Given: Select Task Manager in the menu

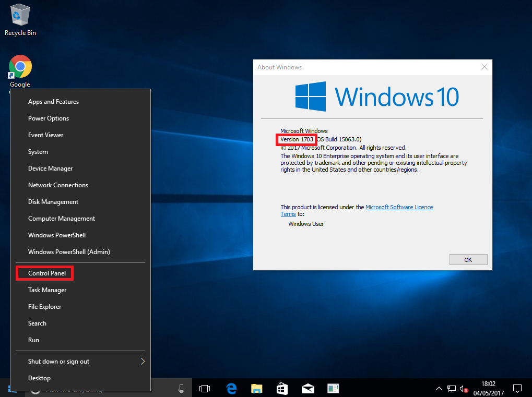Looking at the screenshot, I should coord(80,290).
